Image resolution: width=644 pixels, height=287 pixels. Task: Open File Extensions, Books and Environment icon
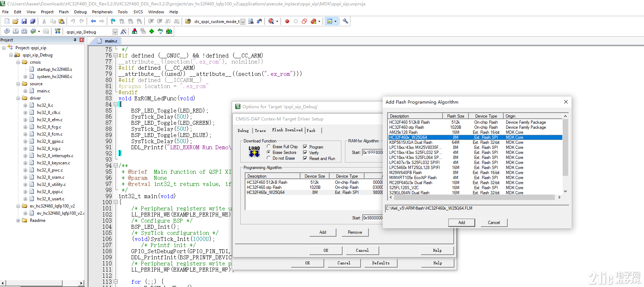pyautogui.click(x=134, y=31)
